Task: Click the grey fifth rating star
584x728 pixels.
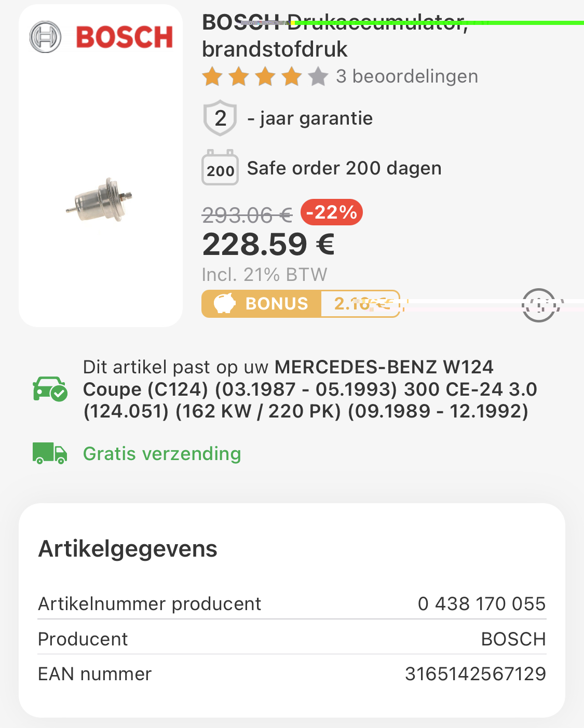Action: click(318, 77)
